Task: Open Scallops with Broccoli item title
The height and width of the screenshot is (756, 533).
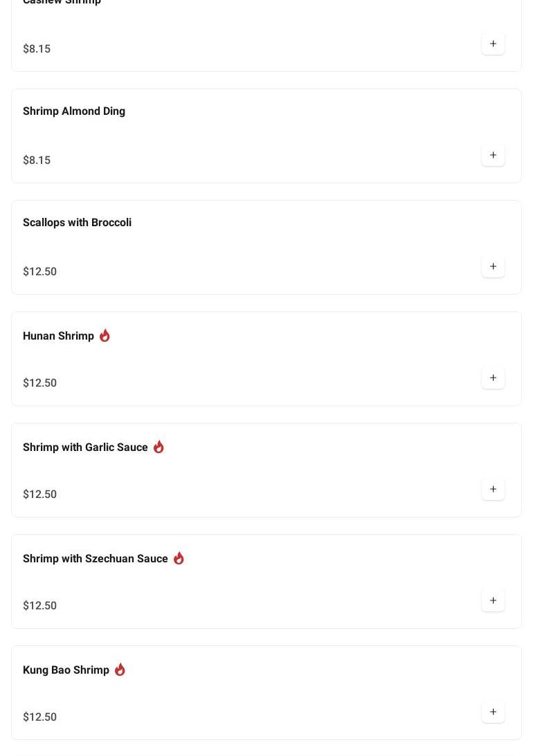Action: (x=77, y=222)
